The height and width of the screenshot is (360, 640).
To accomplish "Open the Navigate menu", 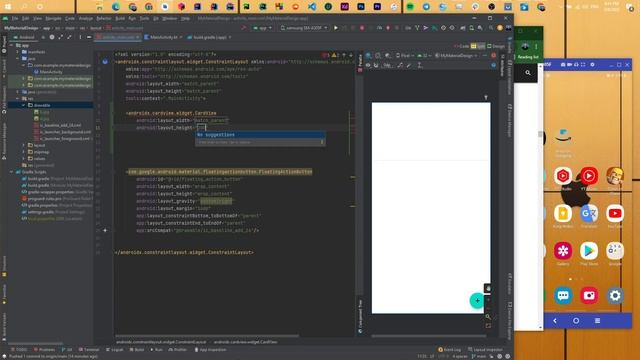I will click(x=53, y=19).
